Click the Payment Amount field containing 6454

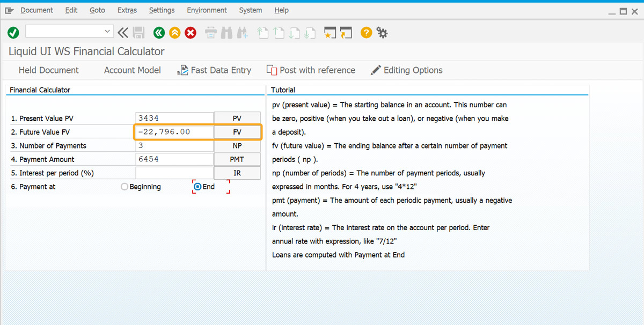coord(174,159)
